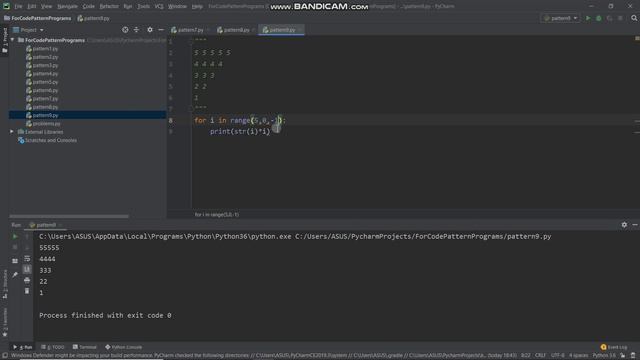Select pattern1.py in the project tree
640x360 pixels.
[45, 49]
